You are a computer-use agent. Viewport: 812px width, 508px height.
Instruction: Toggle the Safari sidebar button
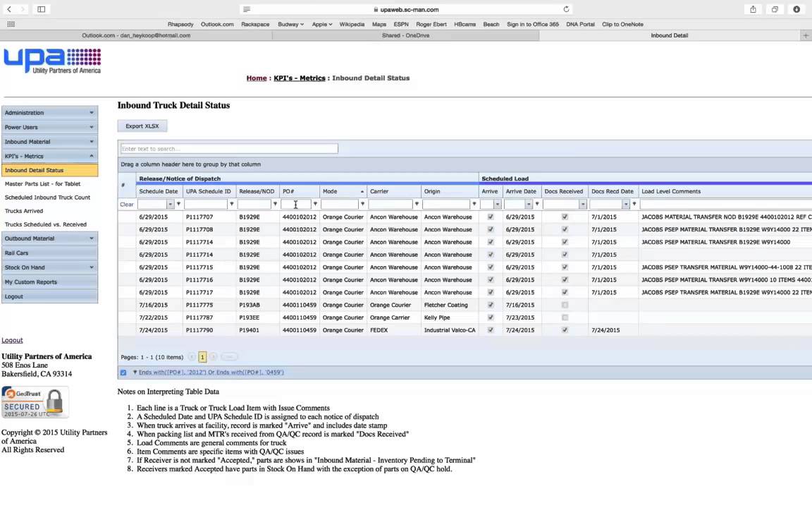pos(42,9)
